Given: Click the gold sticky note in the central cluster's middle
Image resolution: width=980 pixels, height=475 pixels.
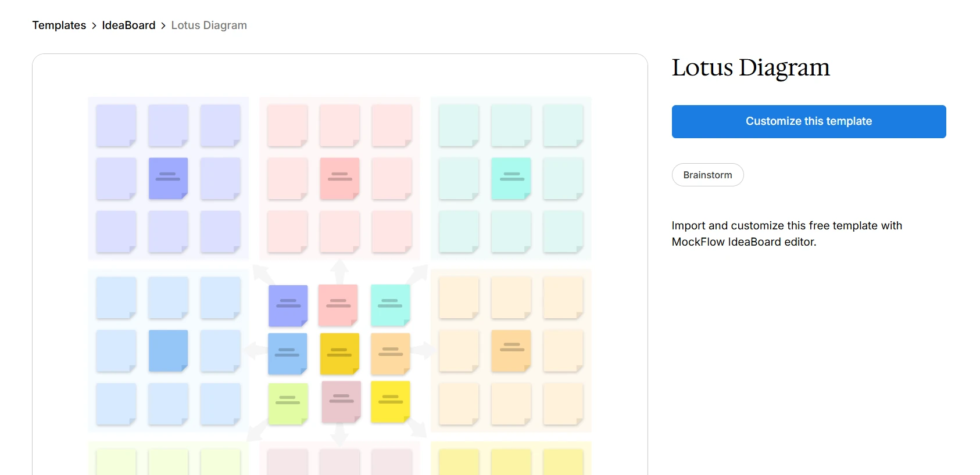Looking at the screenshot, I should pos(339,353).
